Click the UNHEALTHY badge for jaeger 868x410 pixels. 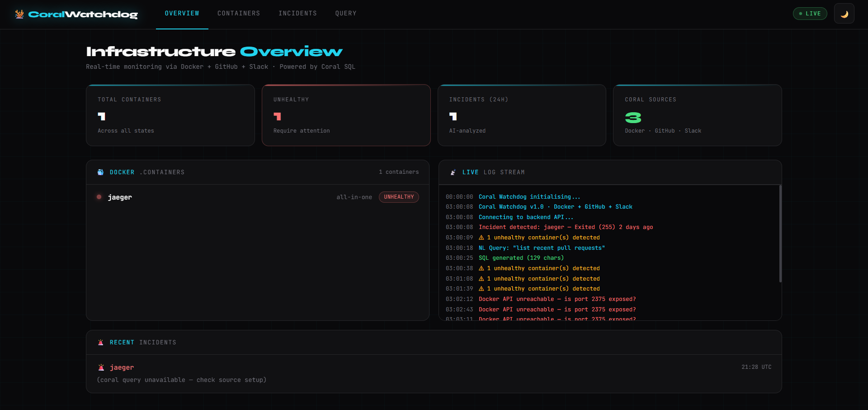tap(399, 197)
